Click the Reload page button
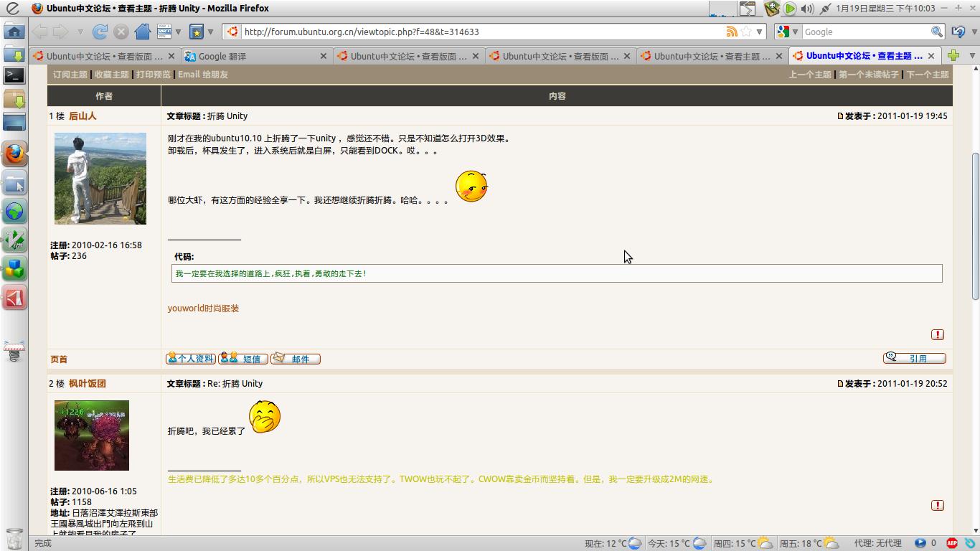Viewport: 980px width, 551px height. (100, 32)
